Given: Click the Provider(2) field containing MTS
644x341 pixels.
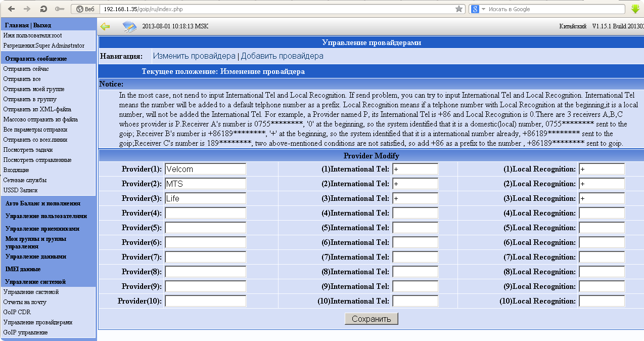Looking at the screenshot, I should [x=205, y=184].
